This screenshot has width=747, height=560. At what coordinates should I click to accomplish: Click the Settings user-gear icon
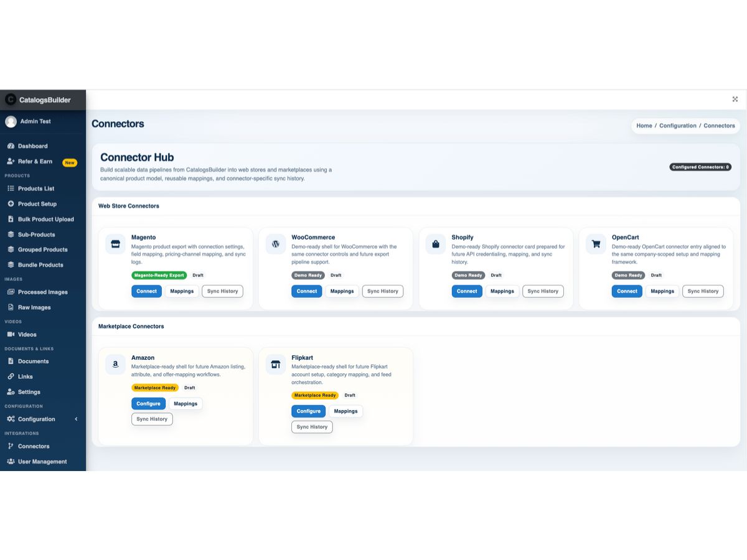tap(11, 392)
